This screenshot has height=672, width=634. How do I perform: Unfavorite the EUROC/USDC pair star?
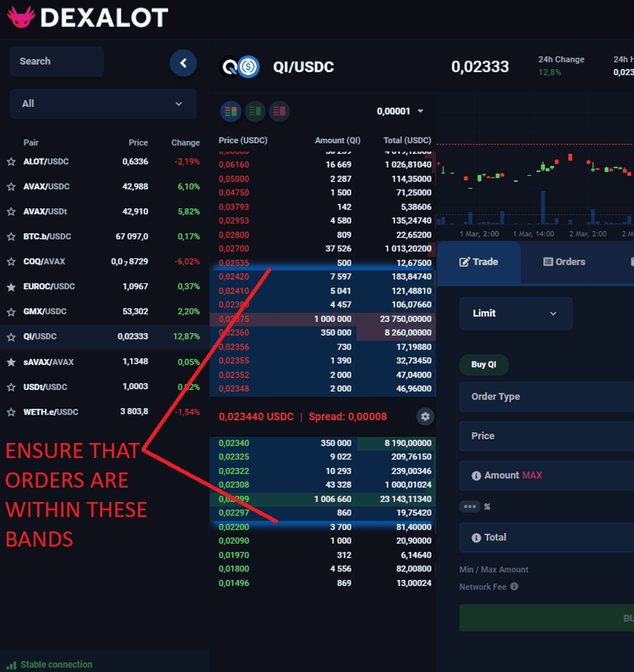click(11, 287)
